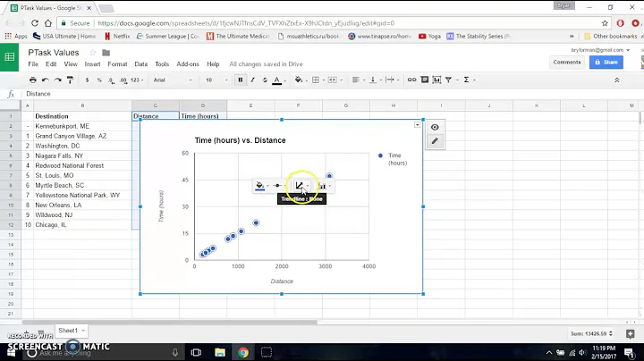Open the Sheet1 tab dropdown
This screenshot has width=644, height=361.
click(x=83, y=331)
